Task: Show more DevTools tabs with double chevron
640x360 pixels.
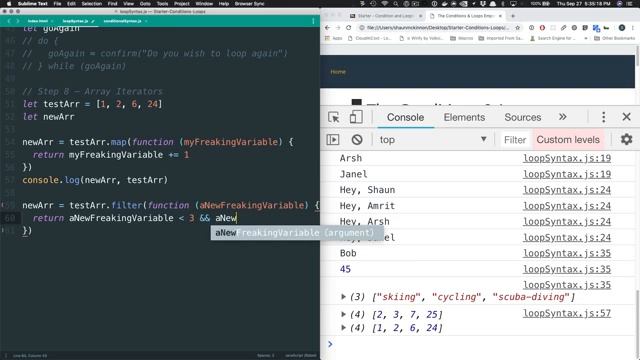Action: pos(562,117)
